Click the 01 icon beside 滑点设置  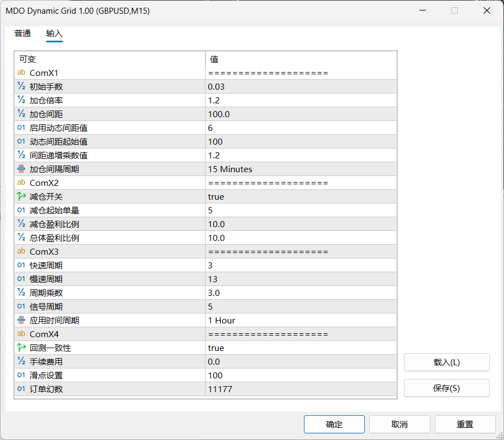pos(21,375)
